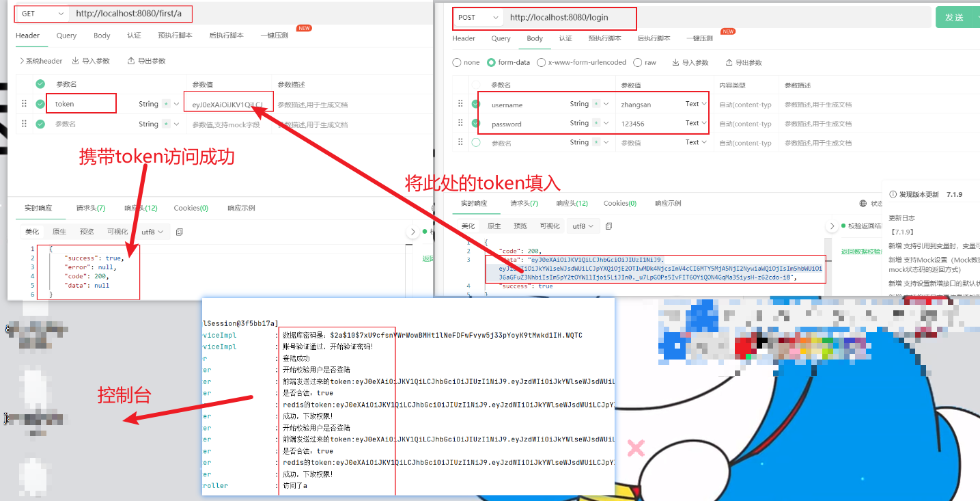Click the token value field starting eyJ0eXAi

228,104
